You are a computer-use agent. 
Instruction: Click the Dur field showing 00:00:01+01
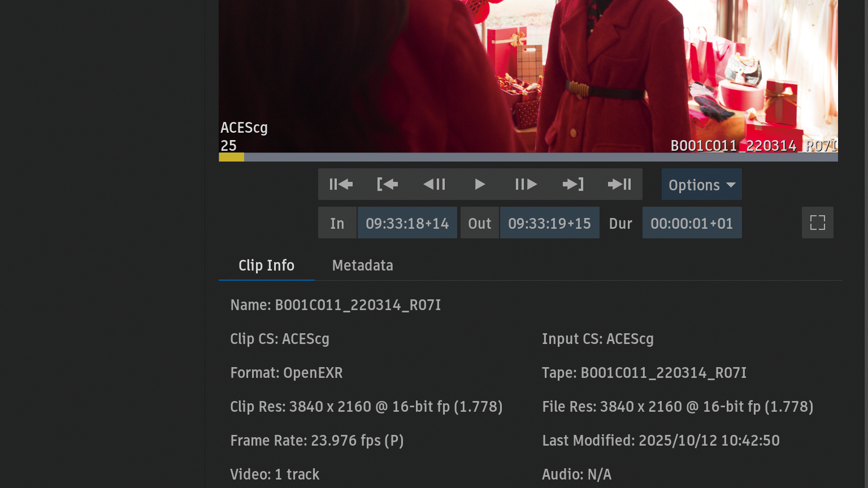coord(692,223)
